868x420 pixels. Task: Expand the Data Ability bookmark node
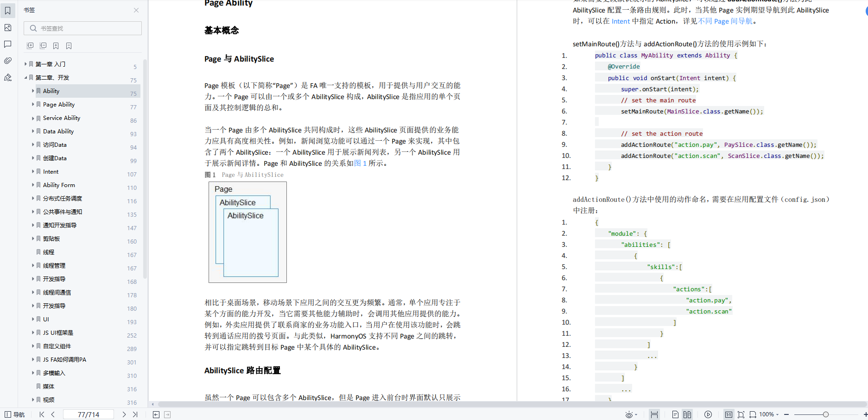pos(33,131)
